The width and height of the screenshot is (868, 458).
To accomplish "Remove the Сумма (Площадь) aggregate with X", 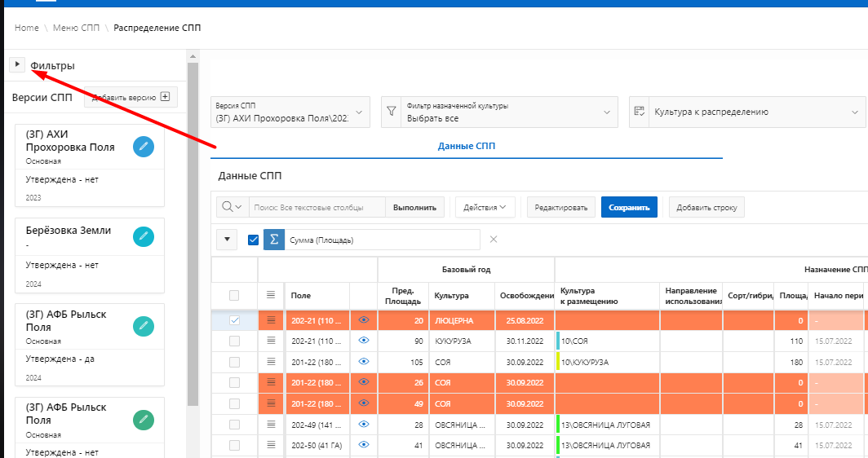I will (x=493, y=240).
